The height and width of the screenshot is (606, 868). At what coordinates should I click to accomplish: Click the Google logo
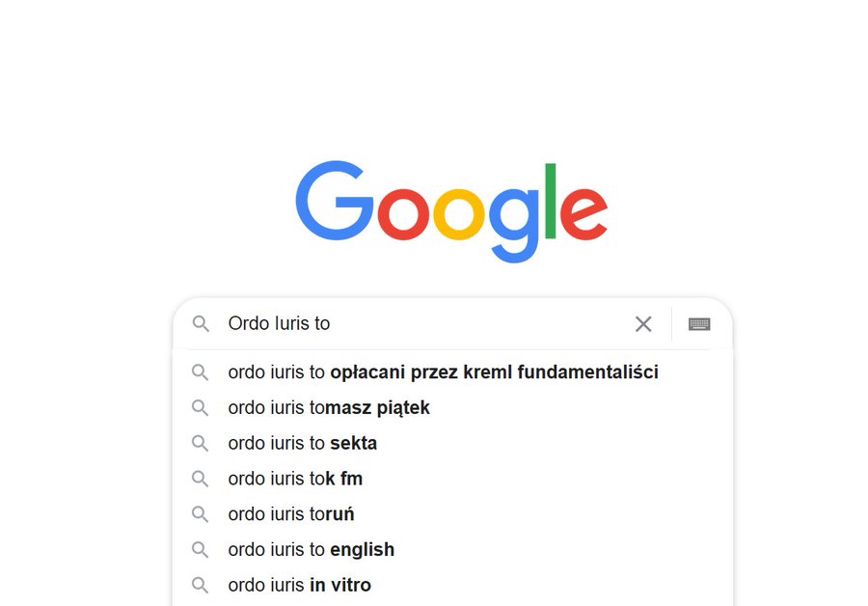pos(451,207)
